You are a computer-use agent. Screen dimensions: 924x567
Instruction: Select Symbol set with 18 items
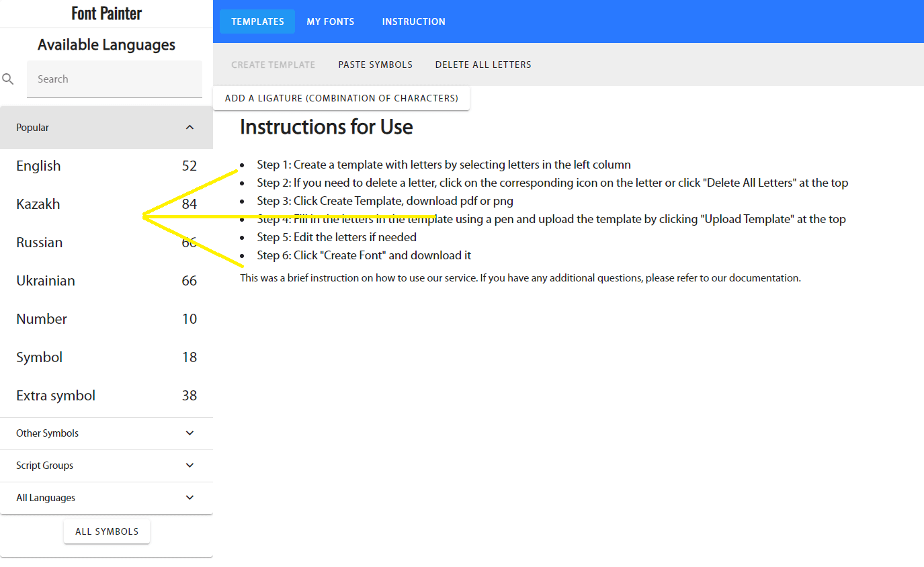tap(106, 357)
